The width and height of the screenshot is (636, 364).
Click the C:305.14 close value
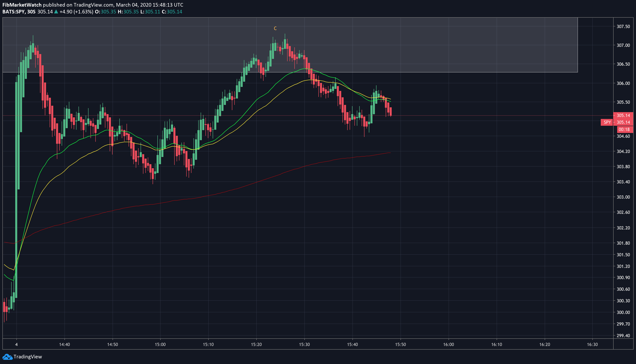click(x=172, y=12)
